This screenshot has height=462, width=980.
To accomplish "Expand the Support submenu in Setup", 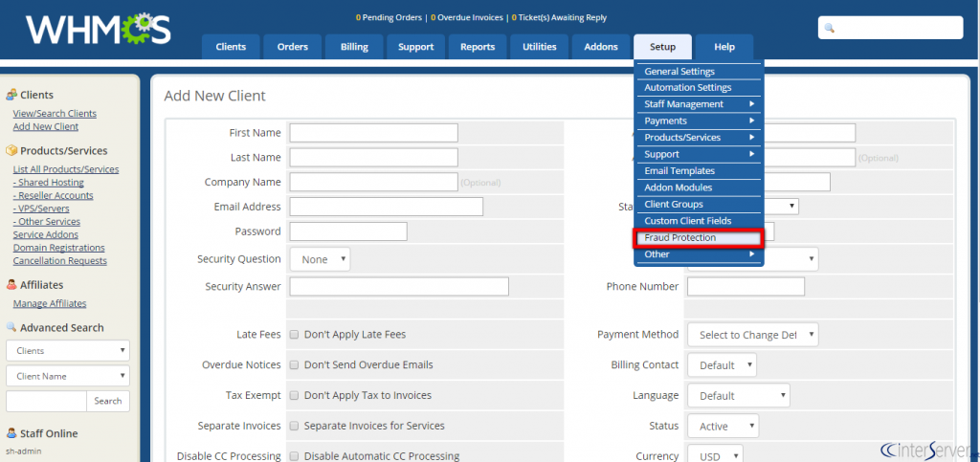I will (x=699, y=154).
